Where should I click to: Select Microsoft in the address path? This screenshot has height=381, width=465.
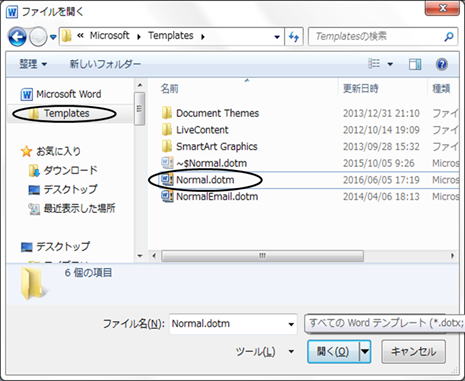point(109,36)
